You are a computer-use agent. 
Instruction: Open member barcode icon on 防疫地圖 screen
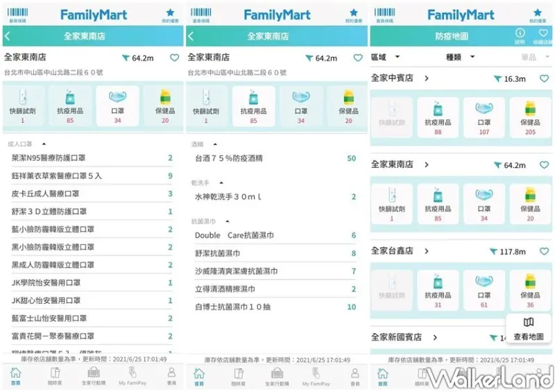tap(384, 15)
